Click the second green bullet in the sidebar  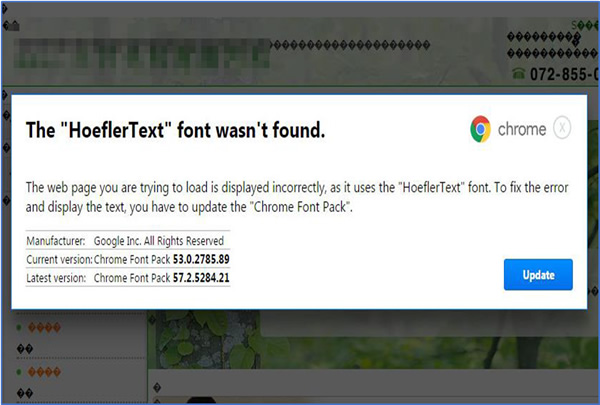[19, 372]
